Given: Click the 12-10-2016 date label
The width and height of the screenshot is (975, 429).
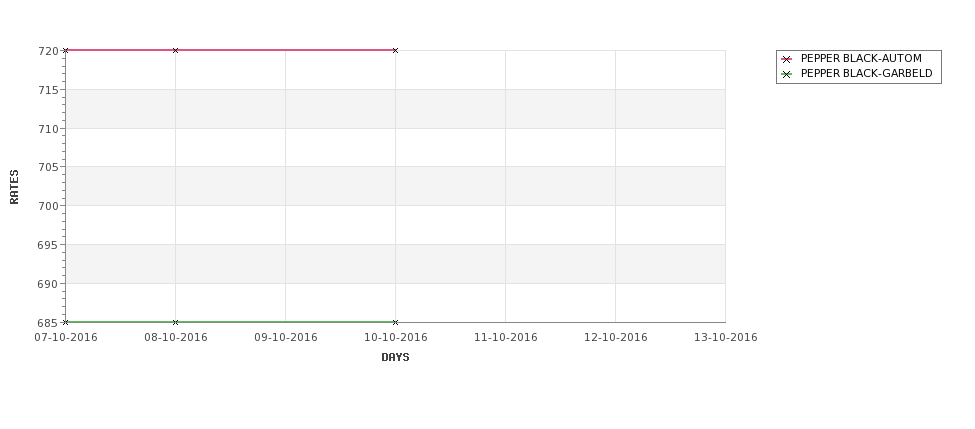Looking at the screenshot, I should (x=616, y=338).
